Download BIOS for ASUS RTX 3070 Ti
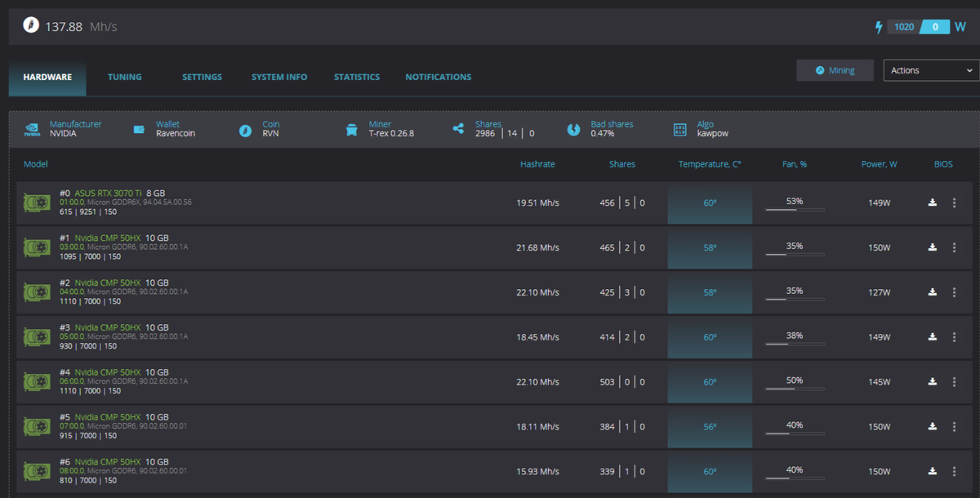Viewport: 980px width, 498px height. point(933,202)
